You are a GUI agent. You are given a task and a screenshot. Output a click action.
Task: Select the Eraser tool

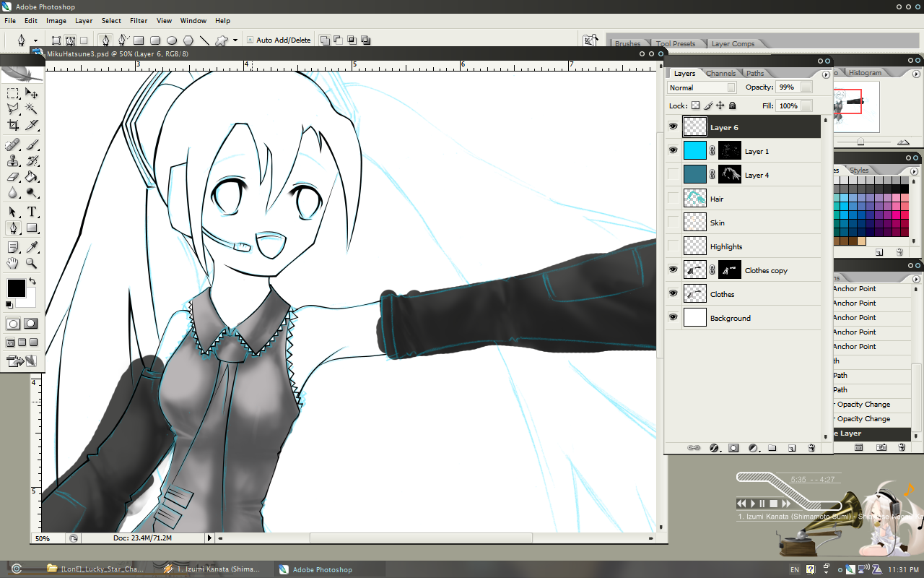click(13, 176)
